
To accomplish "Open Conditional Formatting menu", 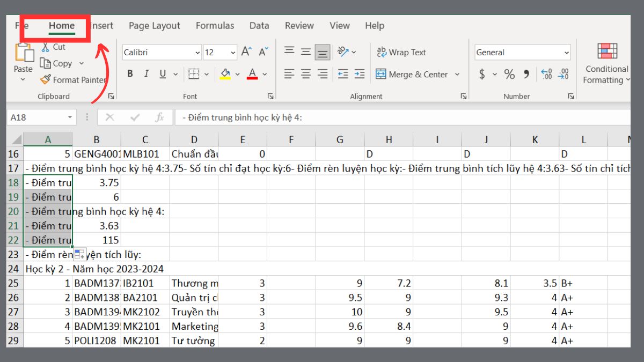I will pos(606,63).
